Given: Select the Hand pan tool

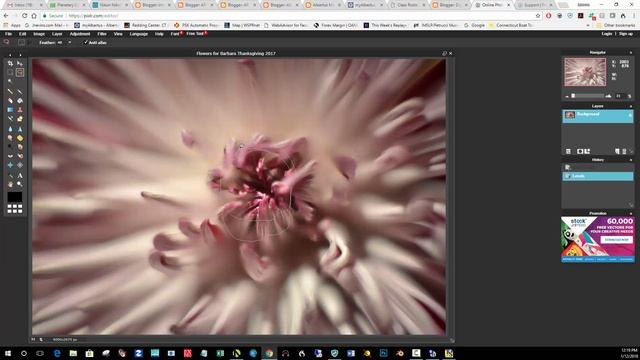Looking at the screenshot, I should tap(10, 184).
